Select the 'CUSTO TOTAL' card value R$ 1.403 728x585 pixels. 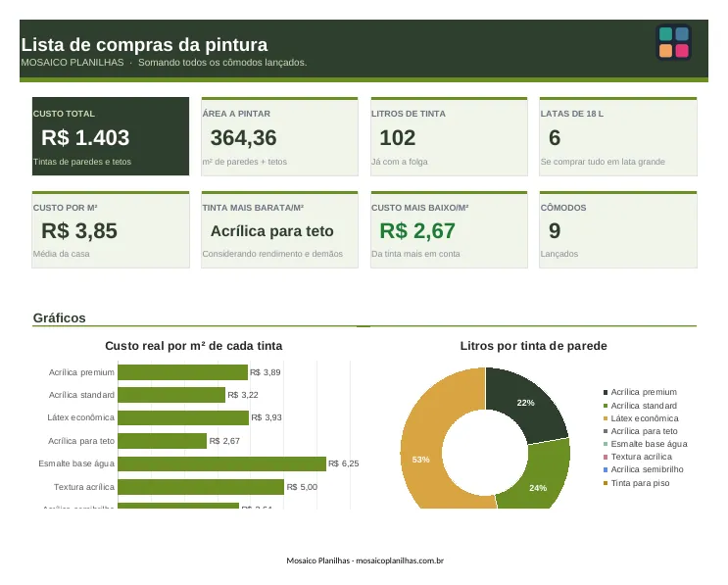click(x=85, y=138)
